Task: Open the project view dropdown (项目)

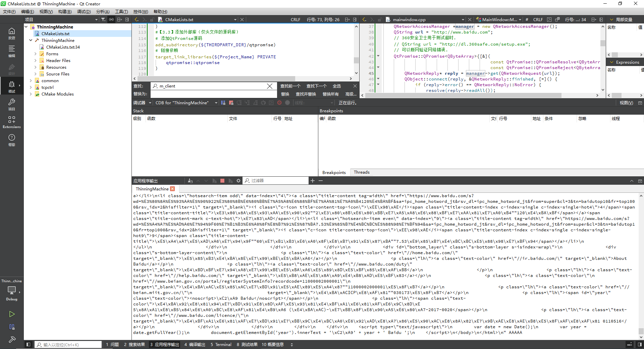Action: pyautogui.click(x=61, y=19)
